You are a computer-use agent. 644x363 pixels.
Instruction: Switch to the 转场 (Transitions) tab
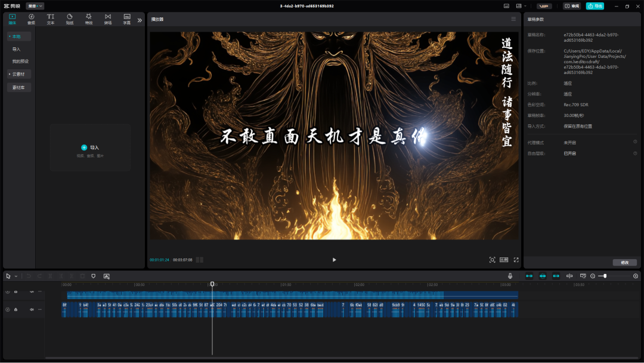coord(108,19)
